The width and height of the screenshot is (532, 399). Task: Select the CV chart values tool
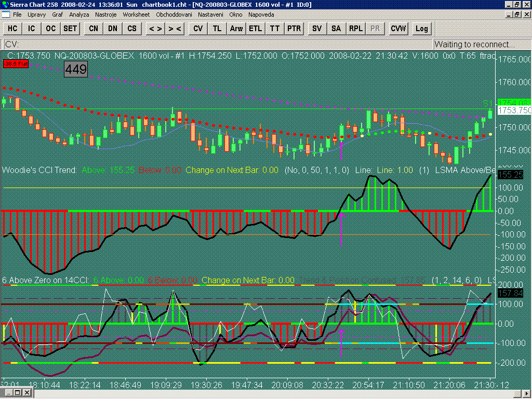click(x=198, y=29)
